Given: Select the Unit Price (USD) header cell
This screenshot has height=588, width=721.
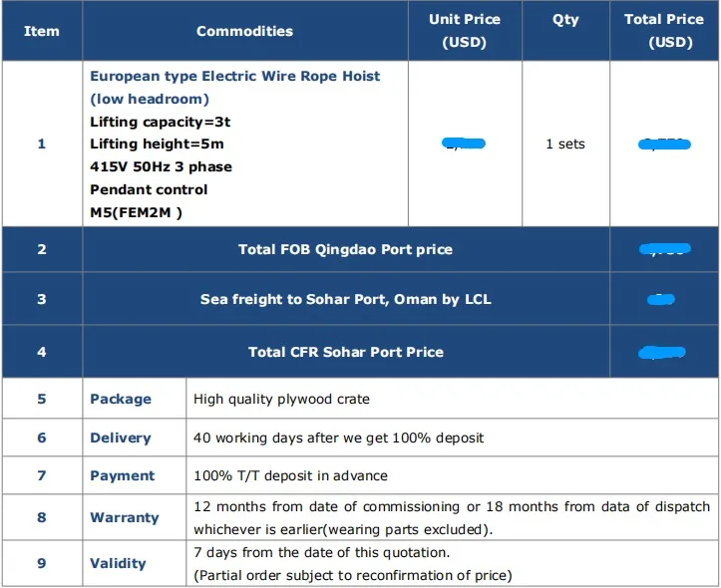Looking at the screenshot, I should pyautogui.click(x=464, y=31).
